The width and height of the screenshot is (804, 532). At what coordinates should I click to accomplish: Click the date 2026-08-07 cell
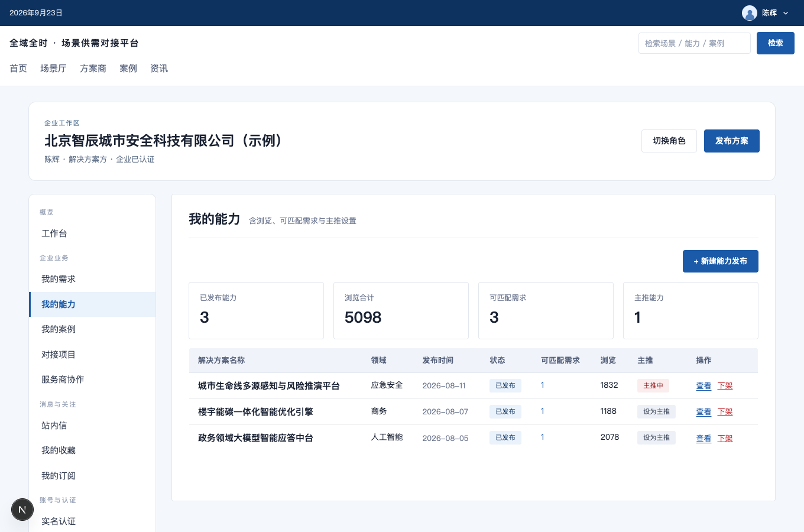445,411
